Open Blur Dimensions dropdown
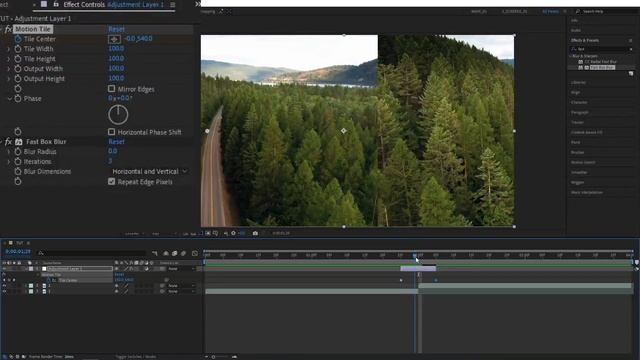640x360 pixels. 149,171
